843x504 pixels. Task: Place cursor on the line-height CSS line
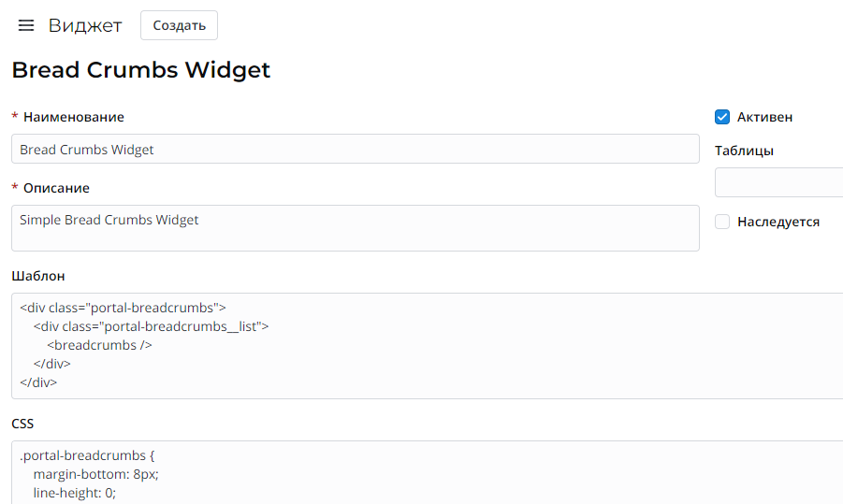pos(75,492)
